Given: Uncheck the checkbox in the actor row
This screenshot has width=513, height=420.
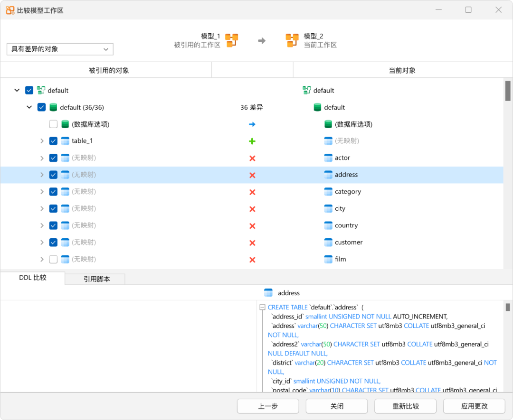Looking at the screenshot, I should (53, 158).
